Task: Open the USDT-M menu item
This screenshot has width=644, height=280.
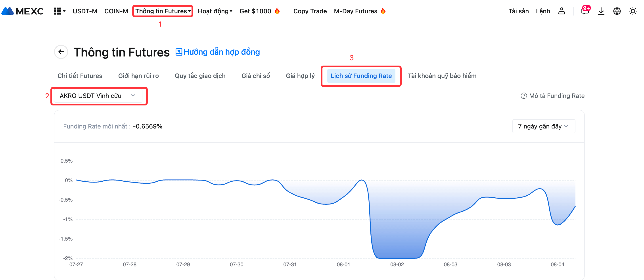Action: tap(85, 11)
